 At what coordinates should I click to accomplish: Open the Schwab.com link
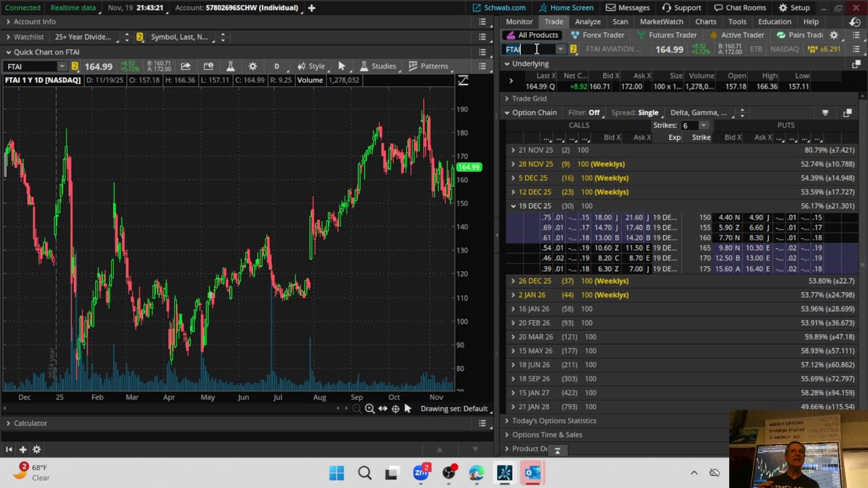point(499,7)
